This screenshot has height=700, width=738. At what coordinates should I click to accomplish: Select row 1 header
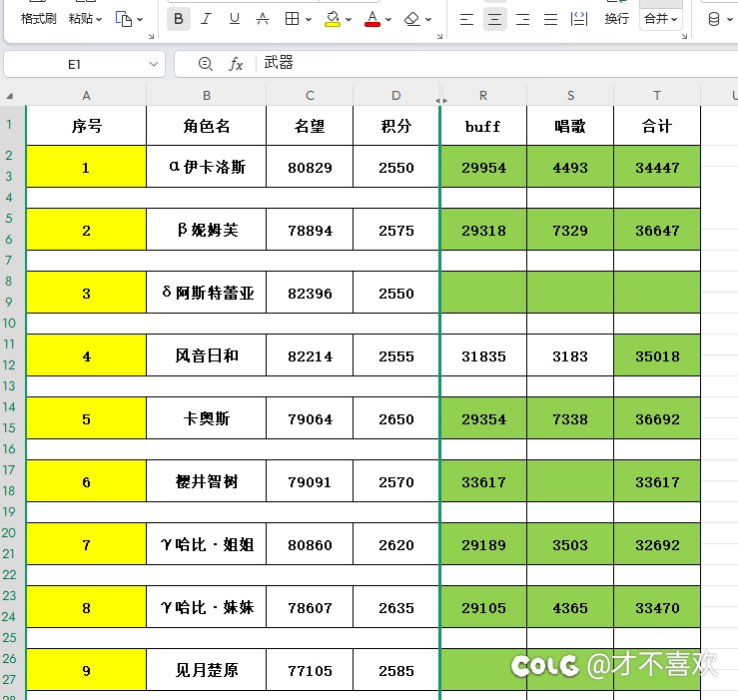click(9, 125)
